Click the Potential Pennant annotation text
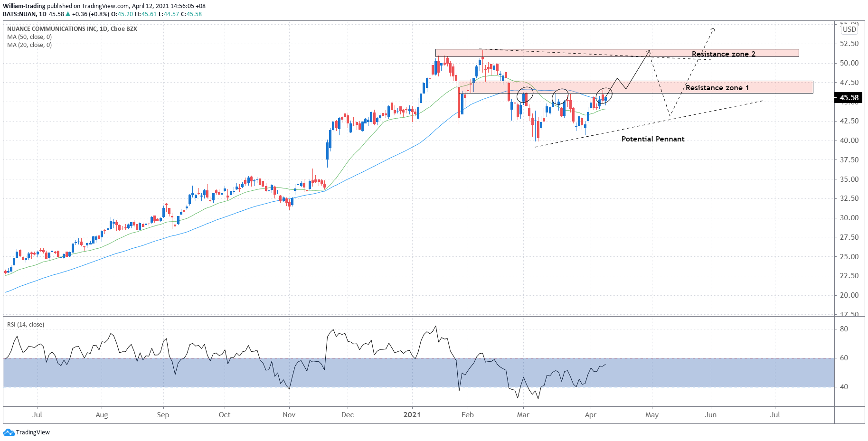Screen dimensions: 868x441 [x=653, y=139]
